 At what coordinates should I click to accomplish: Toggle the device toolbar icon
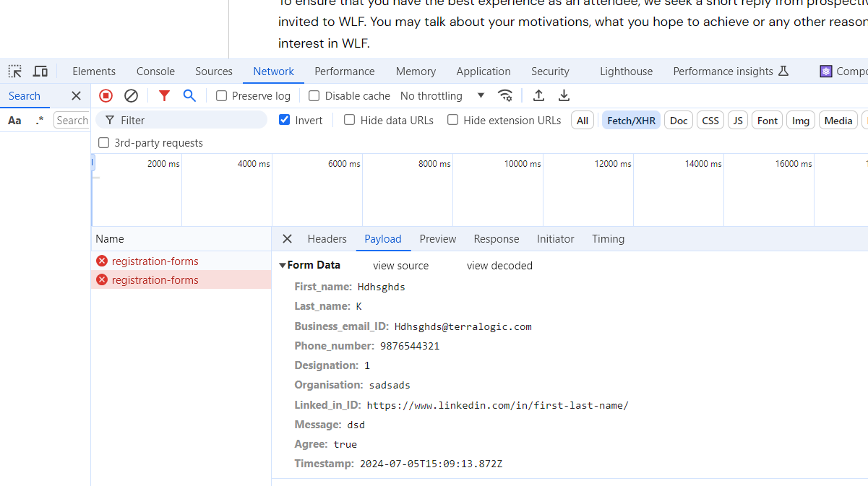coord(40,71)
